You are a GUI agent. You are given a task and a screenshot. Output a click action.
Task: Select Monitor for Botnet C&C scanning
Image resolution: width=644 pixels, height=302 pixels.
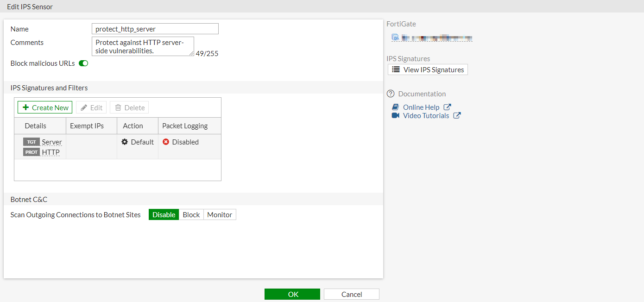coord(219,214)
